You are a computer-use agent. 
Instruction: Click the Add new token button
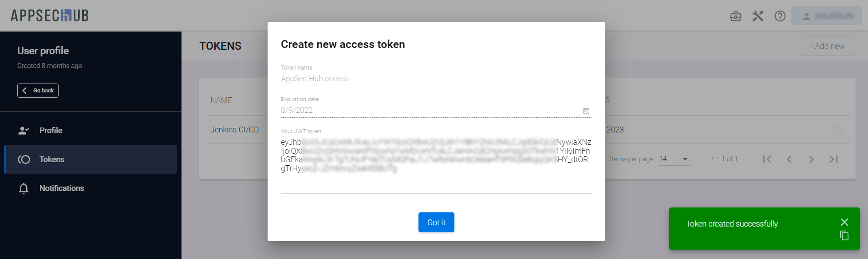coord(827,46)
